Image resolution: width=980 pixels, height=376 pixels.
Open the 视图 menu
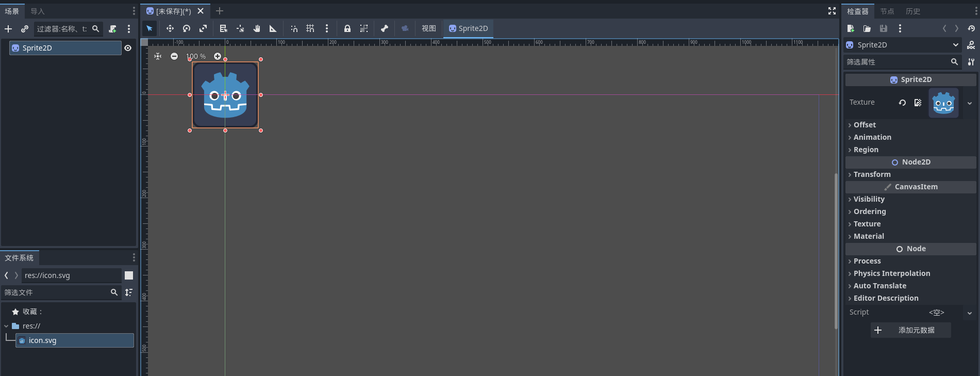[x=429, y=28]
